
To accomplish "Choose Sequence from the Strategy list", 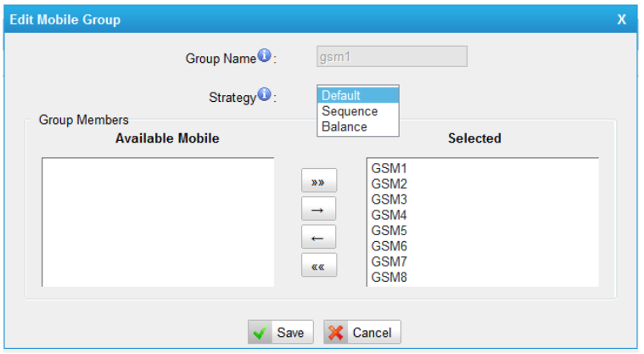I will 356,111.
